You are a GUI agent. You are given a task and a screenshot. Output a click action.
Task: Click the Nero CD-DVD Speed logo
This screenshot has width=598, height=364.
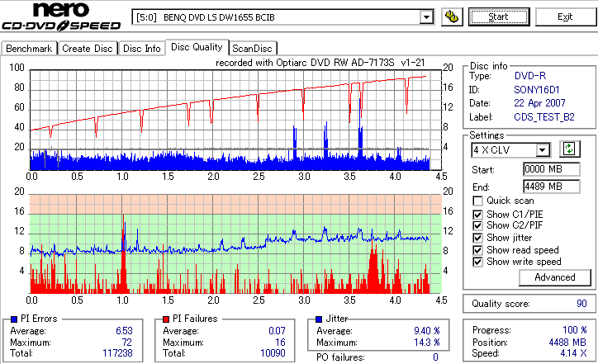point(61,16)
